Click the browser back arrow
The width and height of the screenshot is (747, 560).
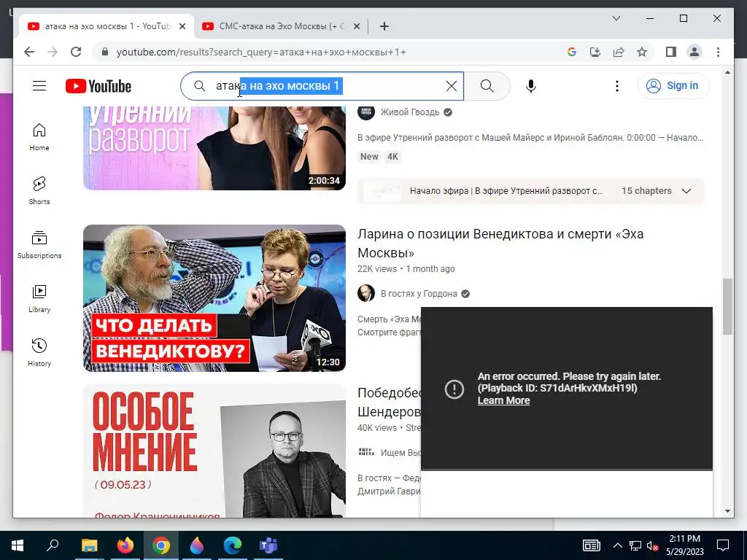click(x=29, y=52)
